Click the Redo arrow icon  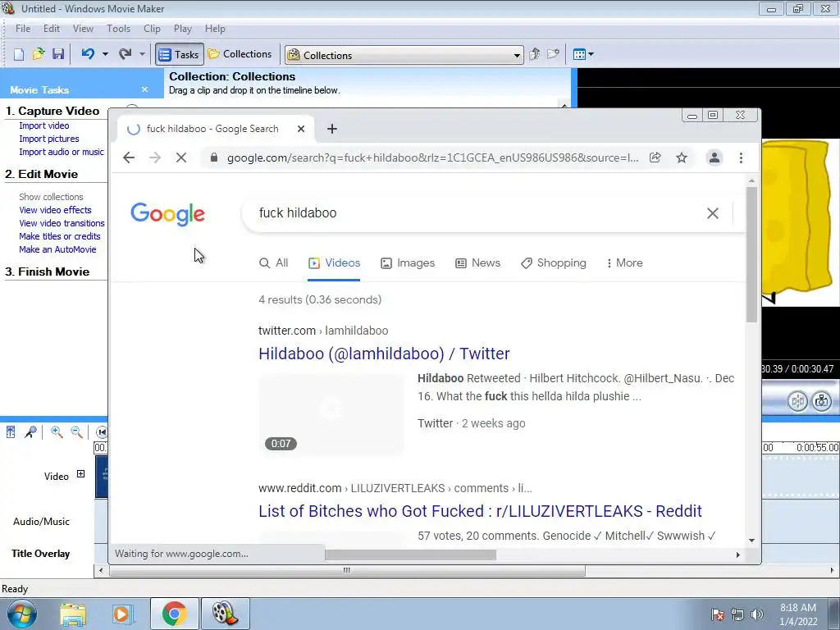tap(125, 54)
